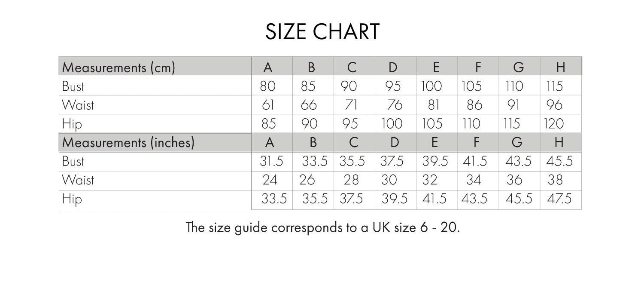This screenshot has height=301, width=644.
Task: Select the Waist row label under inches
Action: click(x=78, y=180)
